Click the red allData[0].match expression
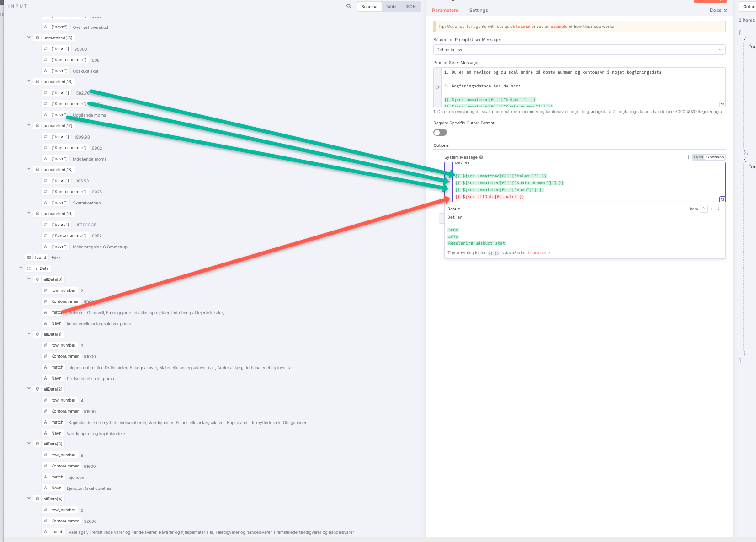 [x=490, y=197]
